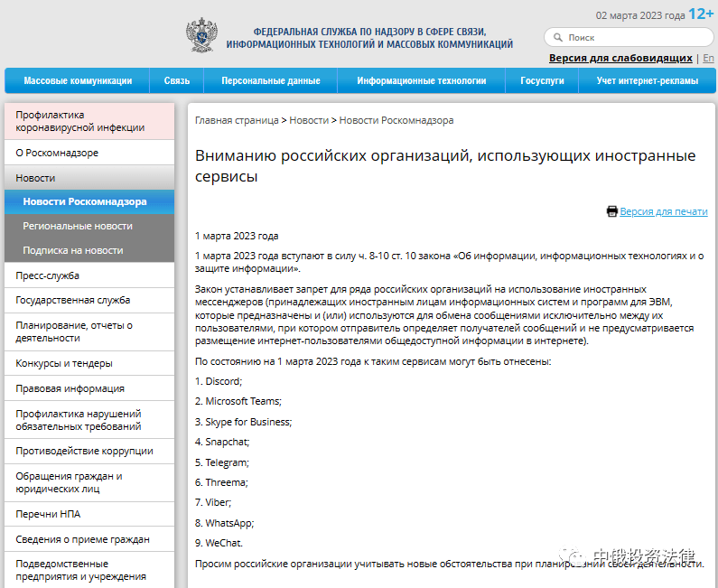Open Планирование, отчеты о деятельности item

point(89,331)
